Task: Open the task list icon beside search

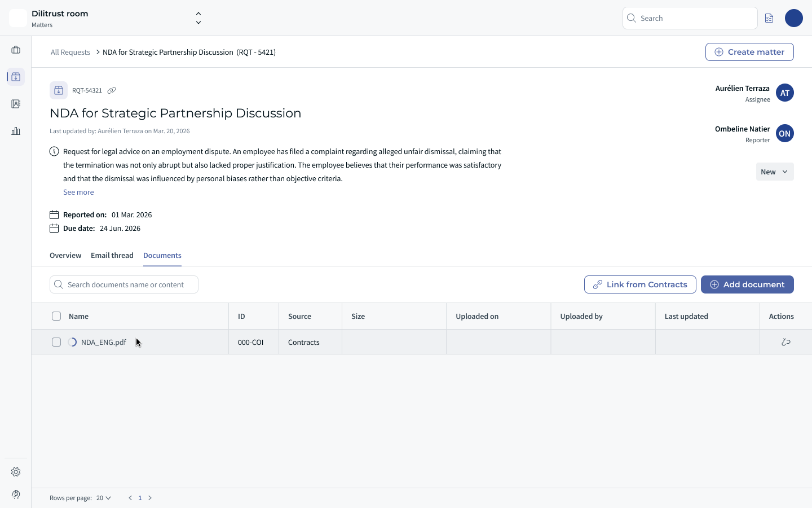Action: (769, 18)
